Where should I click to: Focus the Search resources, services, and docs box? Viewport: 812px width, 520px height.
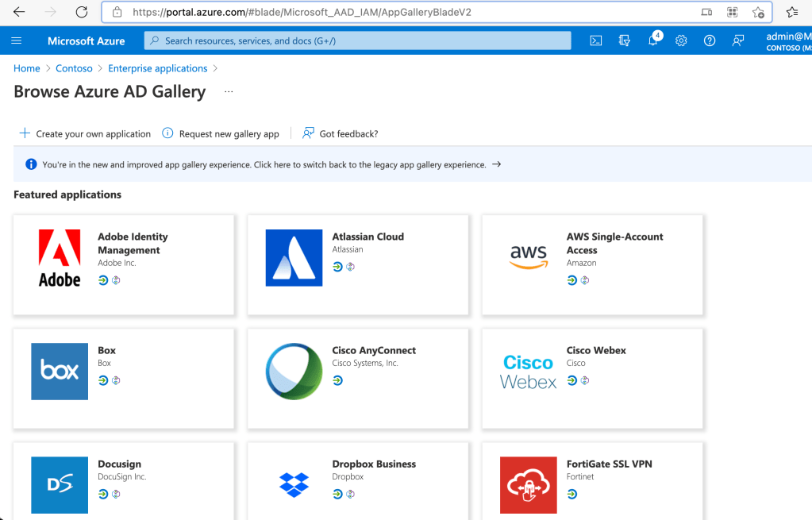pos(357,40)
